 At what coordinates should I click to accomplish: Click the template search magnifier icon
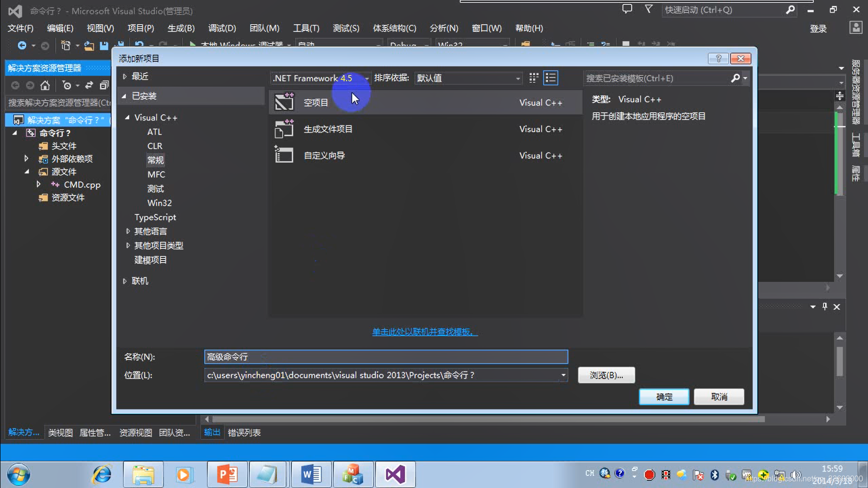point(735,78)
